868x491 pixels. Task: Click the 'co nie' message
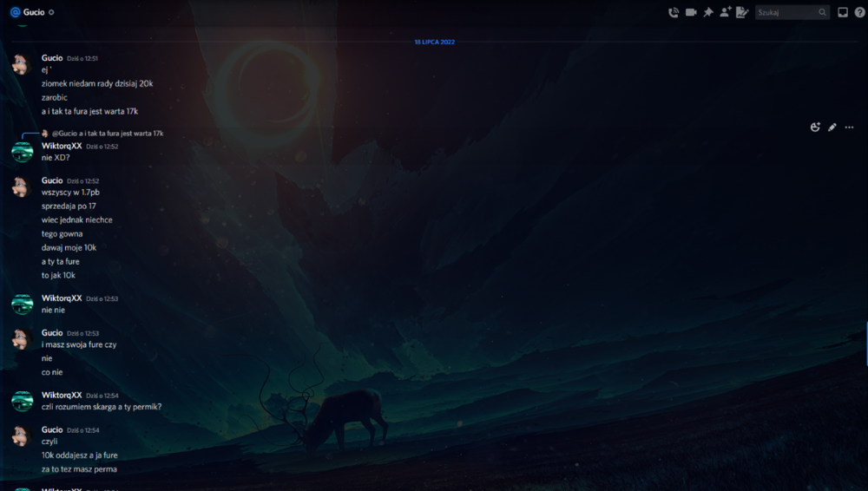pyautogui.click(x=52, y=372)
